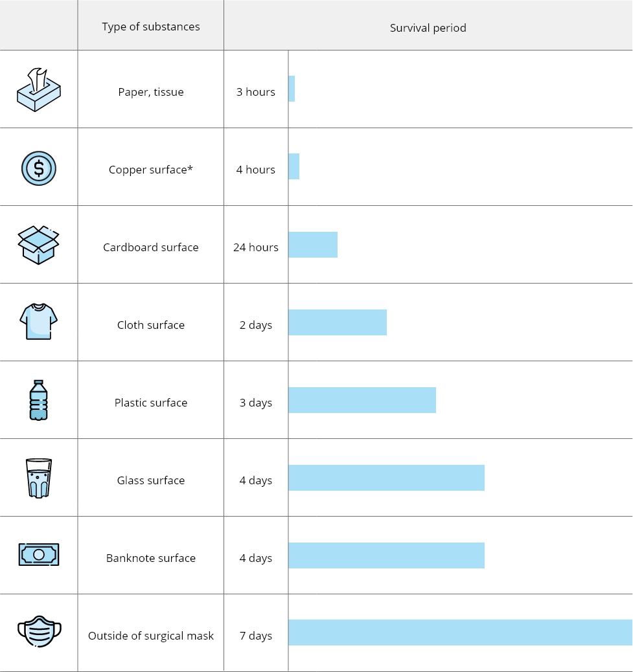Select the 'Paper, tissue' label
Screen dimensions: 633x672
coord(151,92)
